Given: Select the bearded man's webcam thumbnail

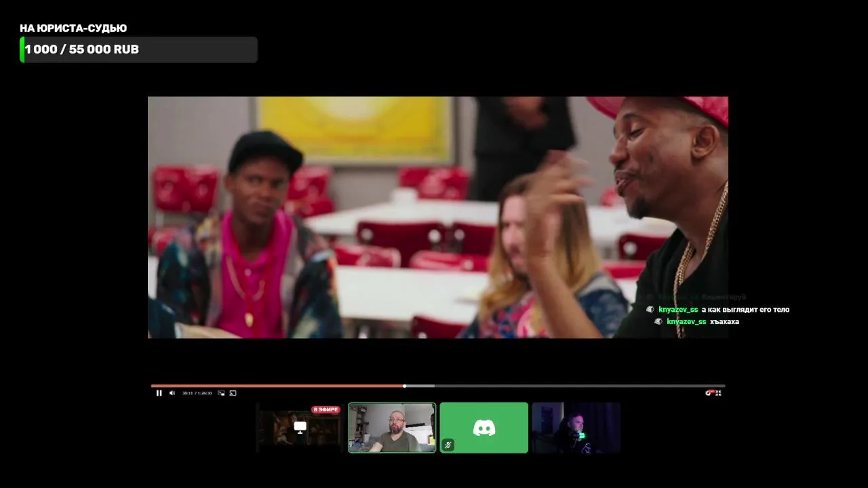Looking at the screenshot, I should pyautogui.click(x=392, y=428).
